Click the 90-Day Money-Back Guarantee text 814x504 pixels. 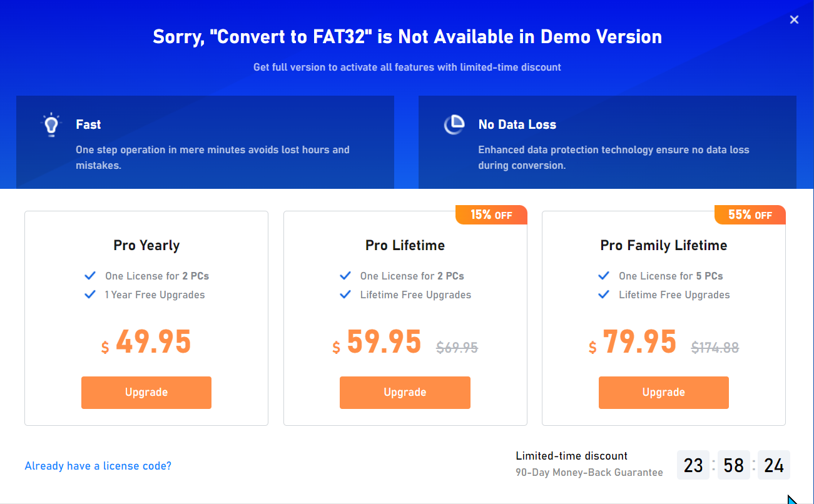click(x=589, y=473)
